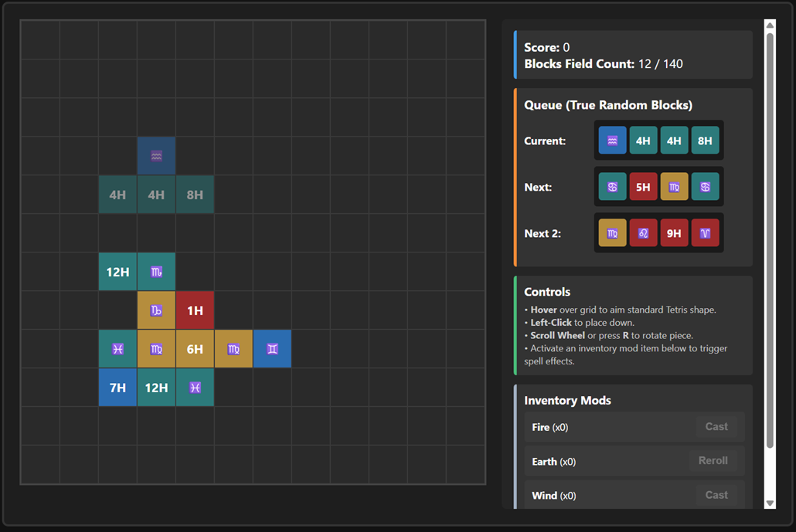Click the sidebar scrollbar thumb

(770, 240)
